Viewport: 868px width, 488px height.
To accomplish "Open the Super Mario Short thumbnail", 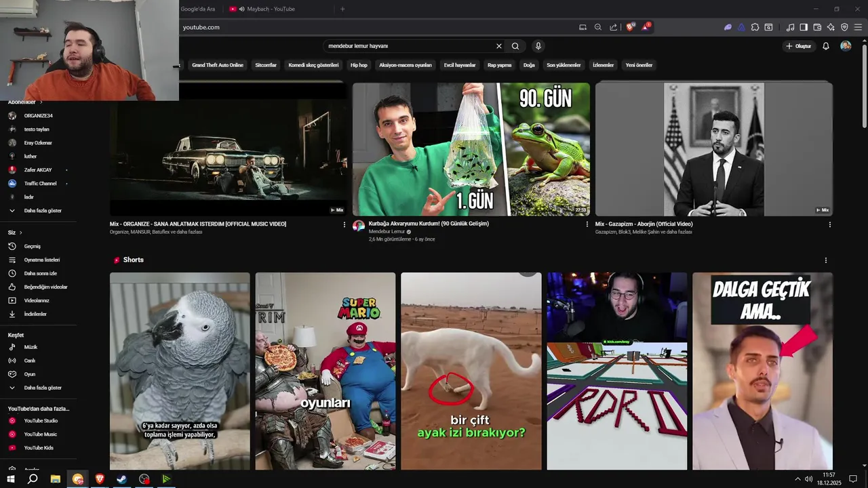I will point(325,371).
